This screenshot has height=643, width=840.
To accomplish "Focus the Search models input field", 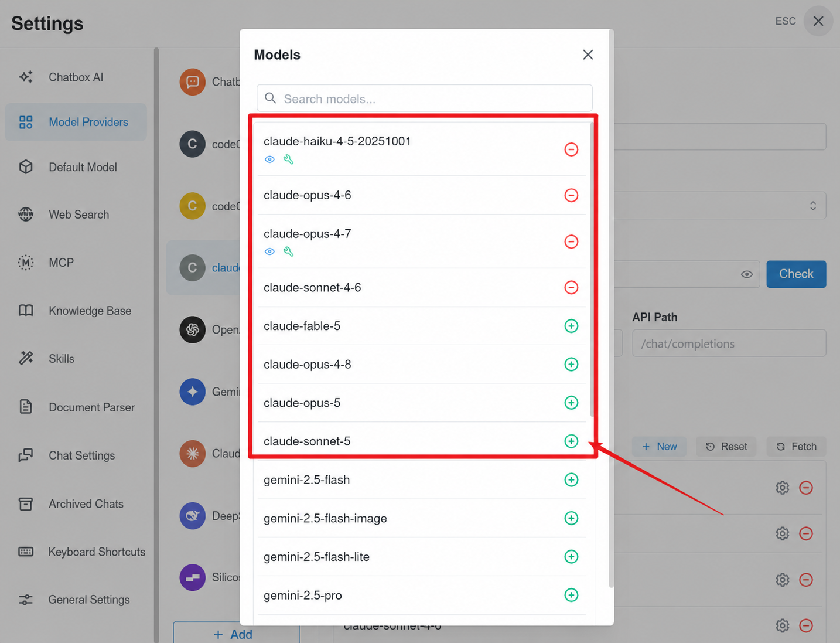I will pyautogui.click(x=424, y=98).
